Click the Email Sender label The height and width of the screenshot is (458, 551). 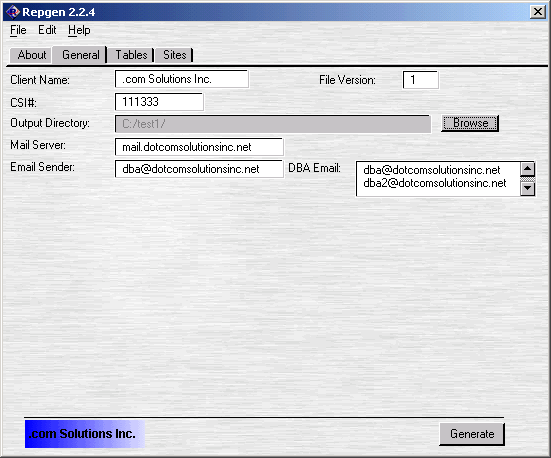pos(42,167)
